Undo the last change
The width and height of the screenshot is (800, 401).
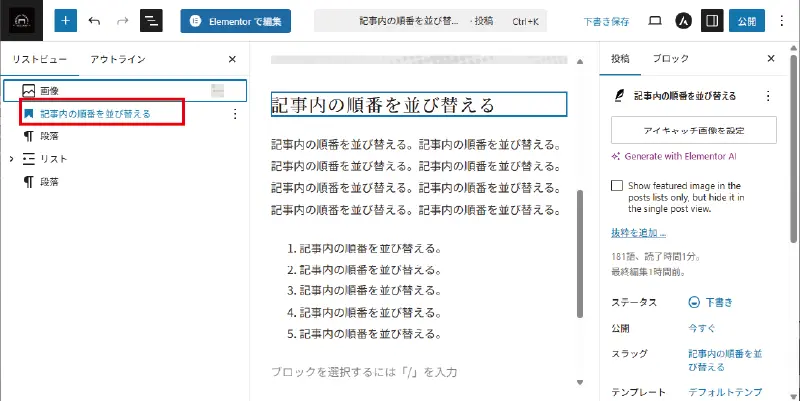coord(94,21)
